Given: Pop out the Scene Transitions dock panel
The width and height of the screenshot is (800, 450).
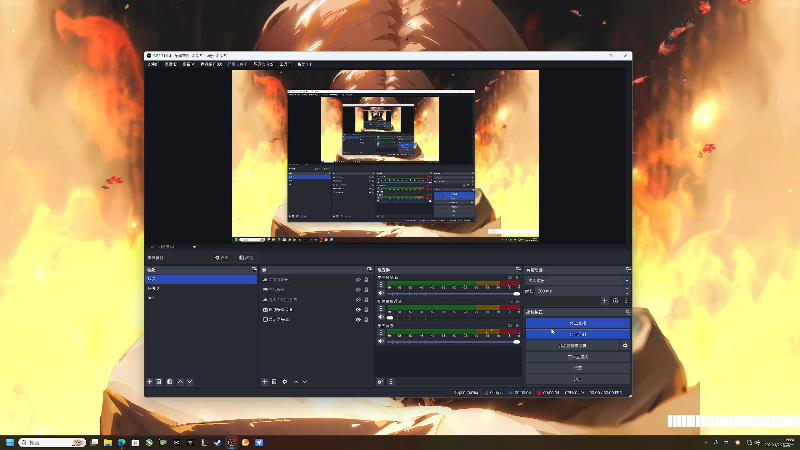Looking at the screenshot, I should [x=628, y=269].
